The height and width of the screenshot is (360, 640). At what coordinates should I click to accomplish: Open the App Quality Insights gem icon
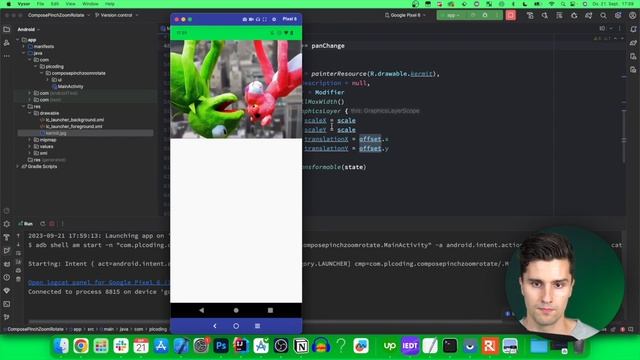7,291
